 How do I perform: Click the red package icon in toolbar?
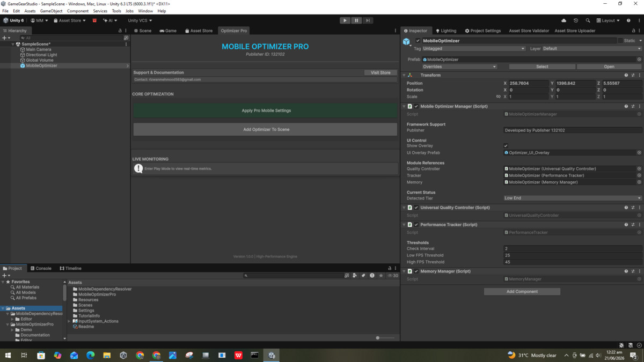[x=94, y=20]
